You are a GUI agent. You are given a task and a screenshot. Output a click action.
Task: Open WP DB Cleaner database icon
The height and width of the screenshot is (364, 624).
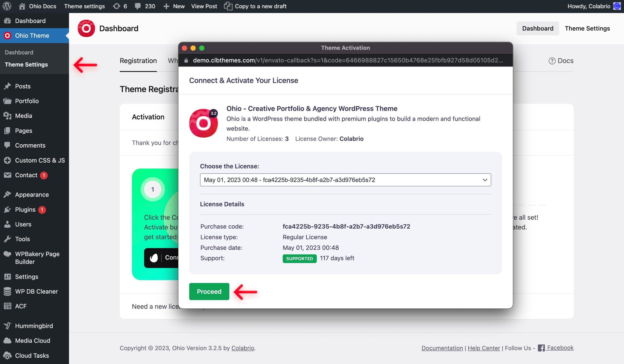pyautogui.click(x=7, y=291)
